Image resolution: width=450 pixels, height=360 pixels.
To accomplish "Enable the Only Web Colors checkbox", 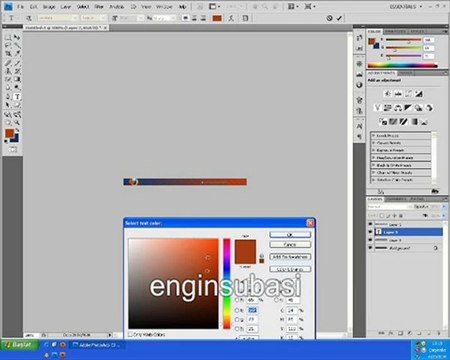I will pos(130,334).
